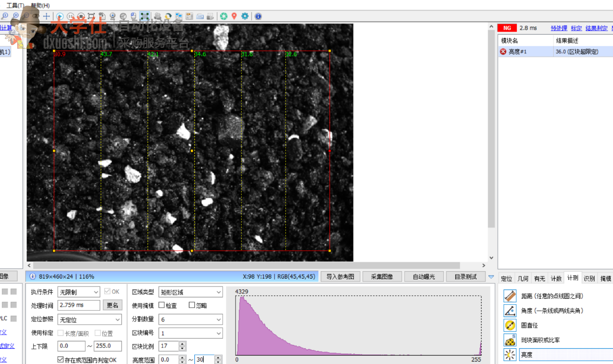Click the zoom-in magnifier icon
The width and height of the screenshot is (613, 364).
click(16, 16)
